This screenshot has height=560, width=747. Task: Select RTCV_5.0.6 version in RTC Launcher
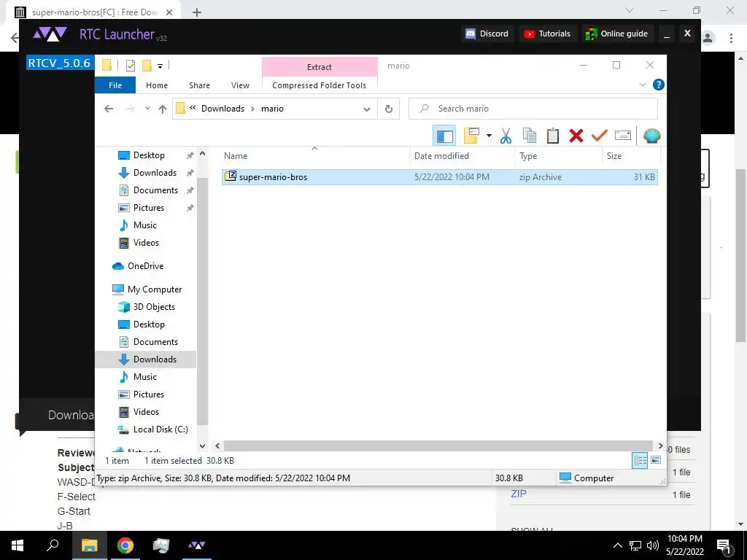click(x=59, y=63)
